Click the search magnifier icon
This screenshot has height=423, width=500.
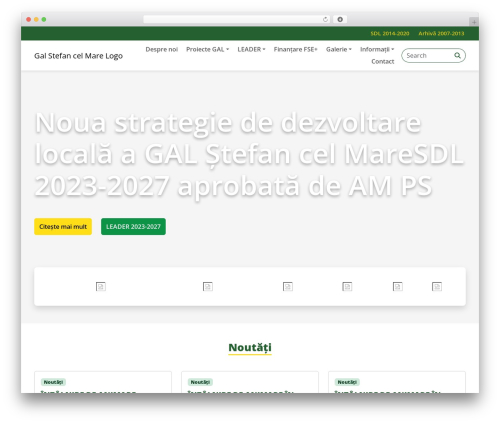457,55
